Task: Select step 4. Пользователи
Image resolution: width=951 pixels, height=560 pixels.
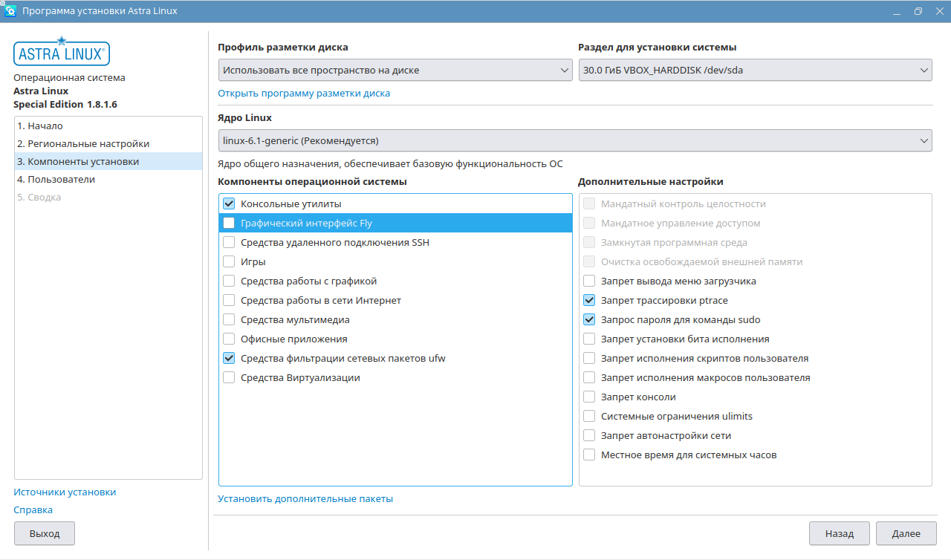Action: [x=56, y=179]
